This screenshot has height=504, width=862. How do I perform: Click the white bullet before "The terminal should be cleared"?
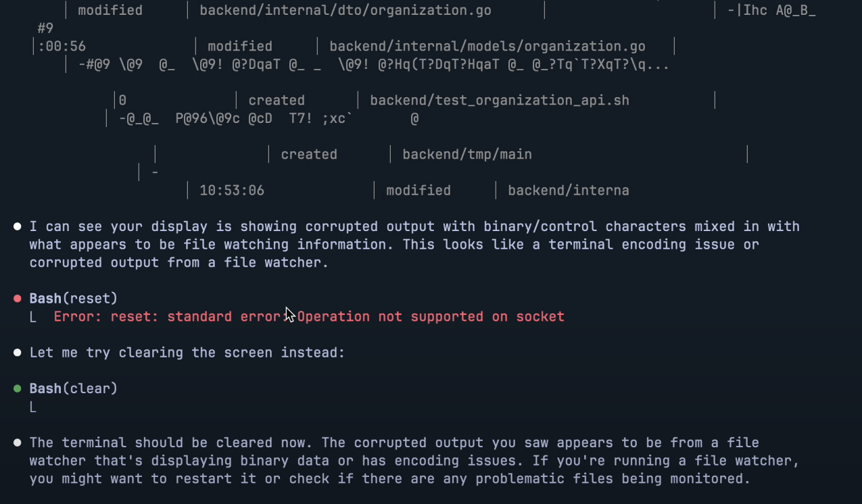click(x=18, y=443)
